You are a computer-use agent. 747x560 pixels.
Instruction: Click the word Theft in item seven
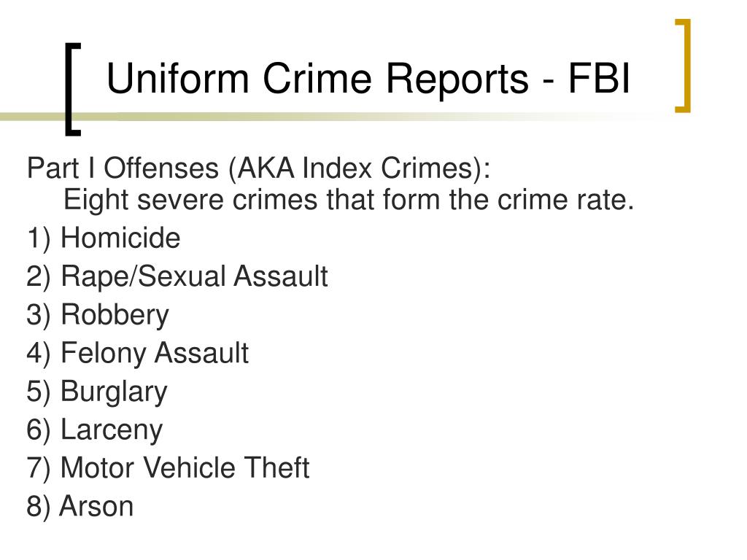[x=276, y=467]
